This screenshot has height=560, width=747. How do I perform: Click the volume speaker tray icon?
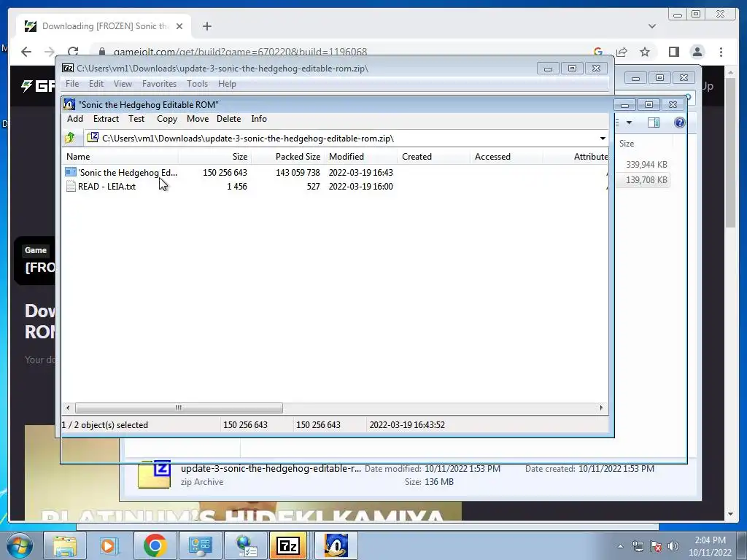pos(673,545)
